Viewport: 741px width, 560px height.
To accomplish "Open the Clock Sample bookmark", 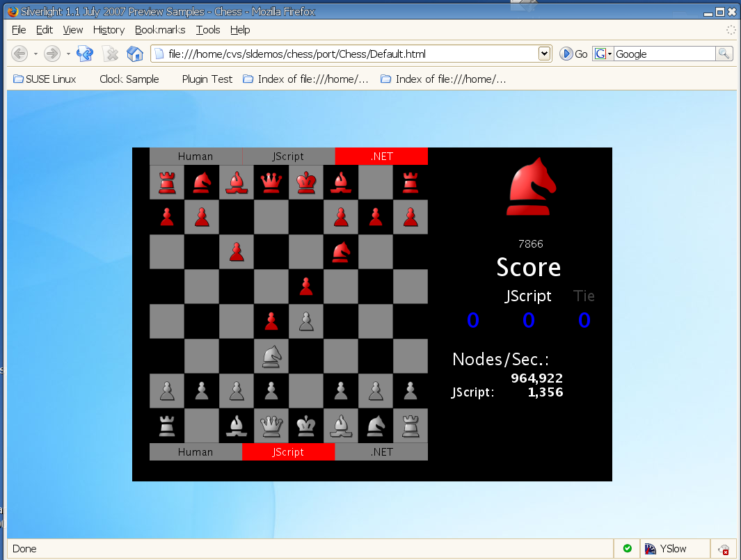I will tap(129, 79).
